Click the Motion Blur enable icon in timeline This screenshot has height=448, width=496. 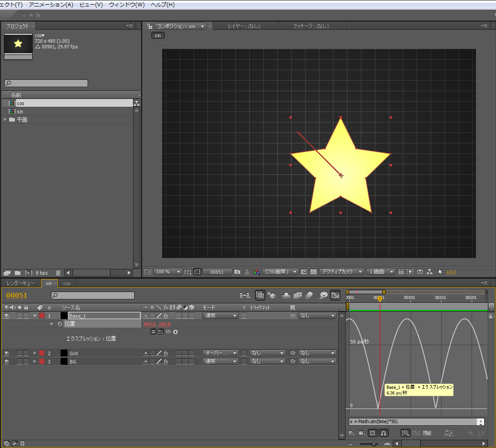309,295
